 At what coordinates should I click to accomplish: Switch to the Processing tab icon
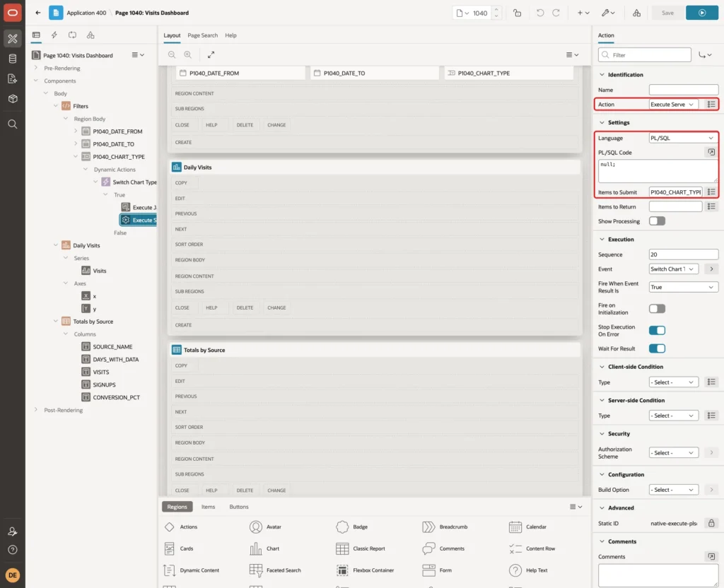tap(73, 35)
